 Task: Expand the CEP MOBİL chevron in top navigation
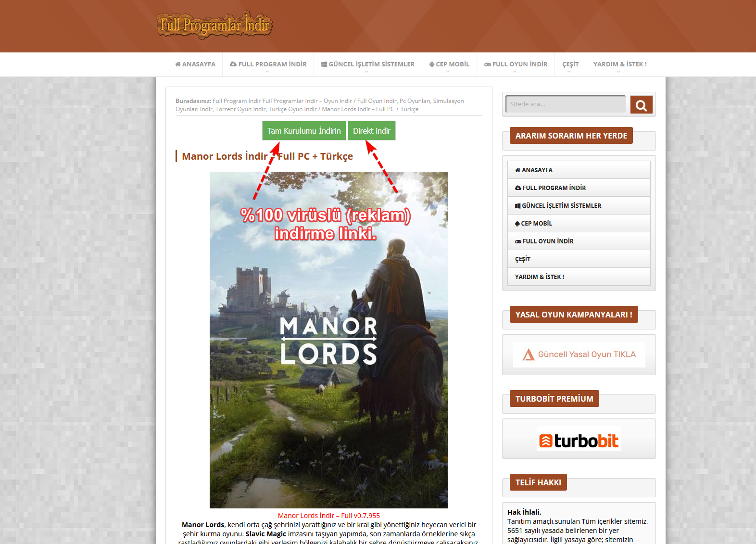[448, 72]
